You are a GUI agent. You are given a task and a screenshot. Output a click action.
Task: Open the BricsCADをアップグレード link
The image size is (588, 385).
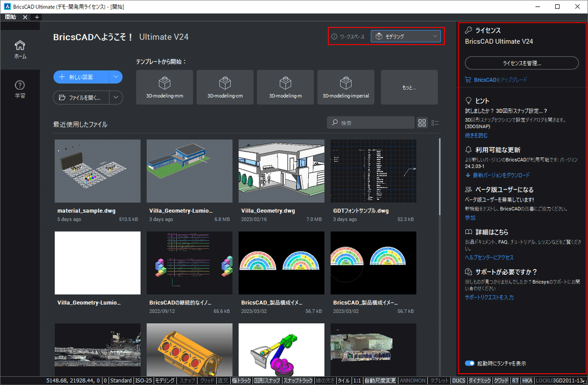tap(500, 79)
